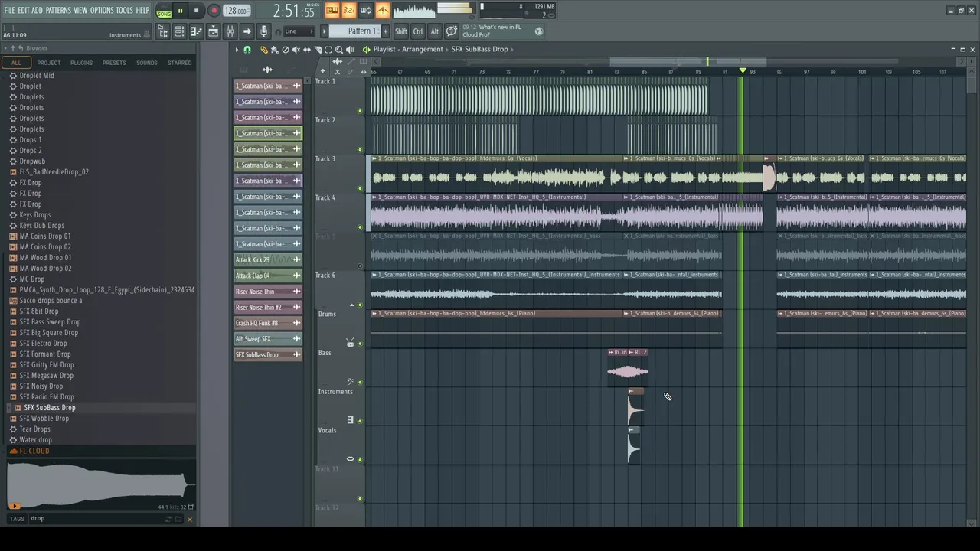Click the globe icon beside news panel

(x=539, y=31)
